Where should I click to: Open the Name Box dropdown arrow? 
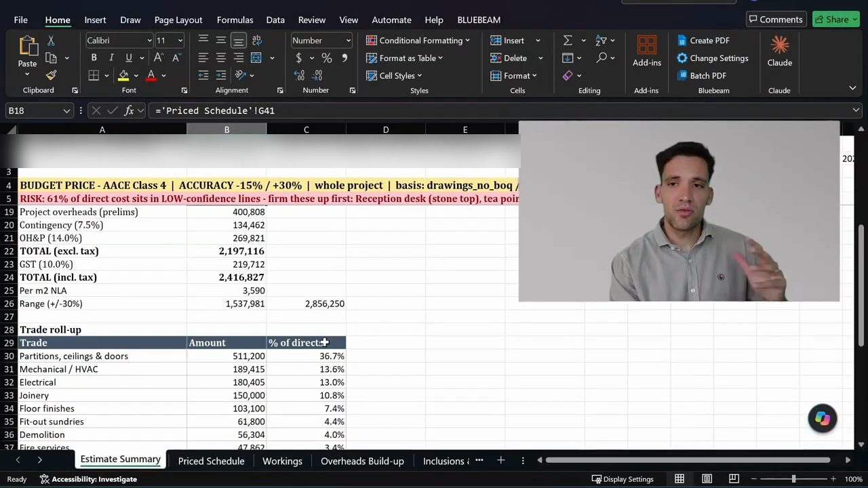pyautogui.click(x=66, y=110)
